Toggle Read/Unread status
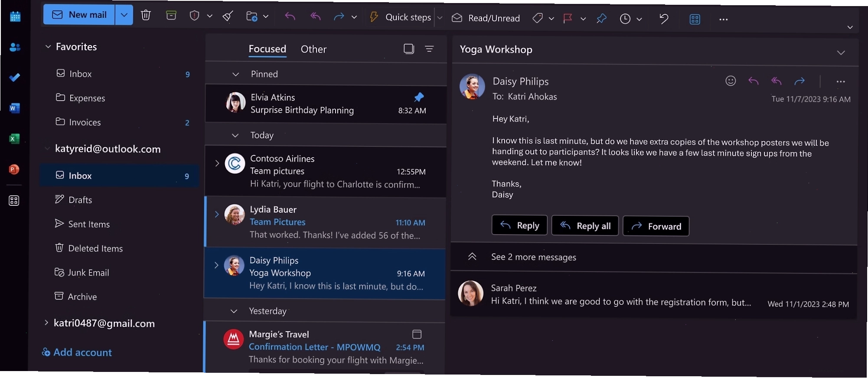868x378 pixels. [486, 18]
